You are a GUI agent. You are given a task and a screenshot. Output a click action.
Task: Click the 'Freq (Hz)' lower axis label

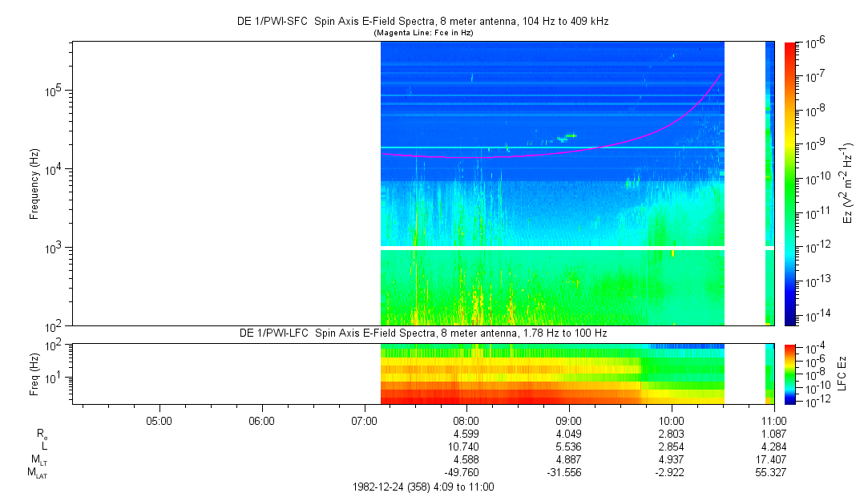pos(34,374)
